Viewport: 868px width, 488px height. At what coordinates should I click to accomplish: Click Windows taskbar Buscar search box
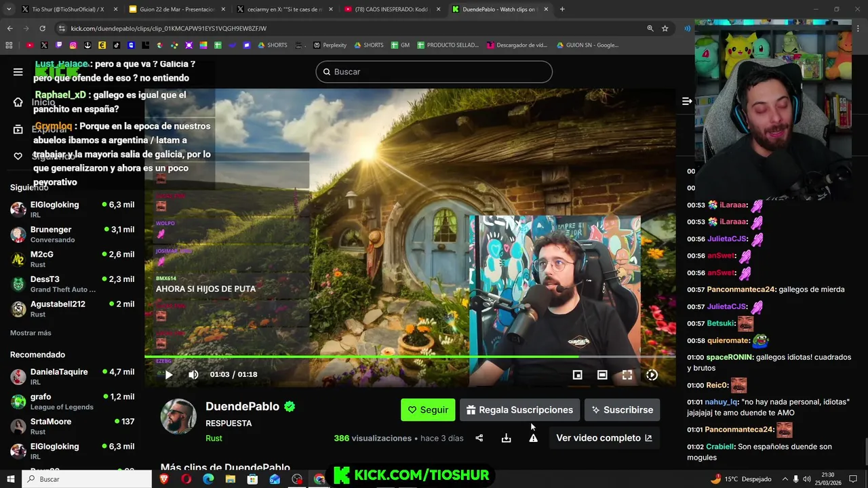(x=87, y=479)
